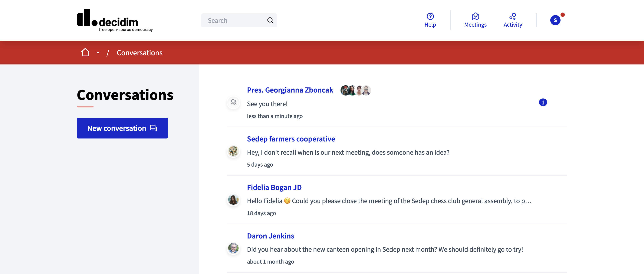The width and height of the screenshot is (644, 274).
Task: Open the Sedep farmers cooperative conversation
Action: [291, 139]
